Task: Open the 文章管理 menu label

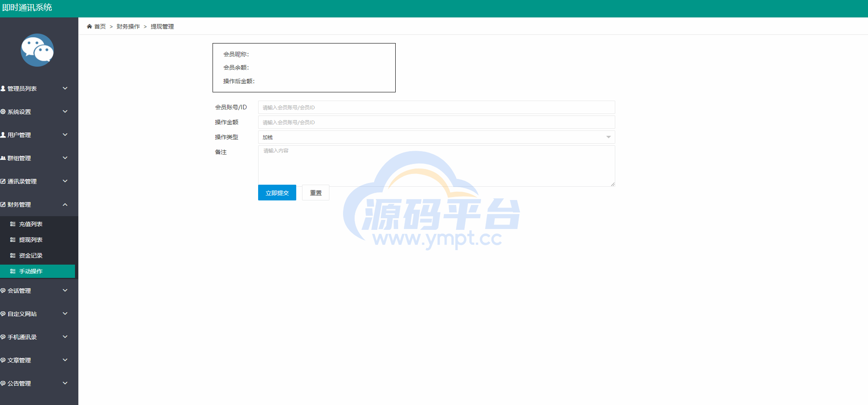Action: click(x=19, y=360)
